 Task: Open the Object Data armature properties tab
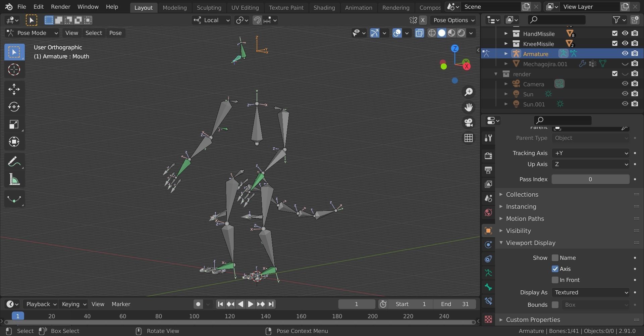[x=488, y=273]
